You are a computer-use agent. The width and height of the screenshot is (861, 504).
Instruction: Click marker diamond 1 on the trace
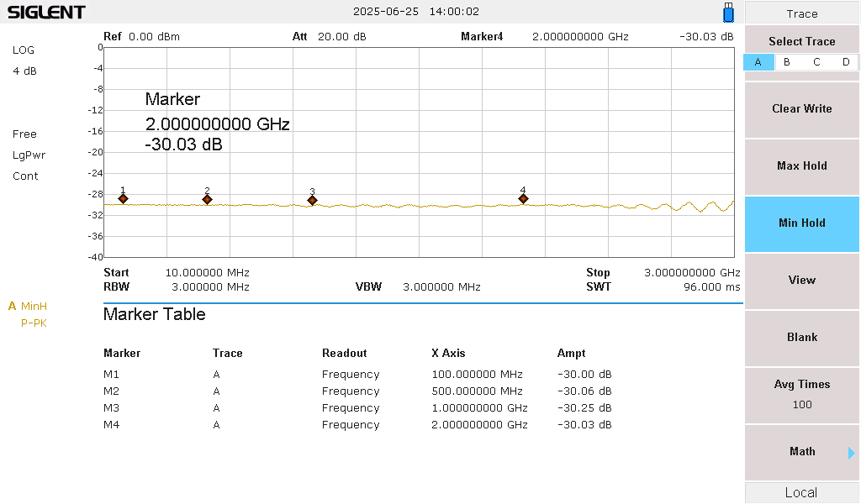124,198
